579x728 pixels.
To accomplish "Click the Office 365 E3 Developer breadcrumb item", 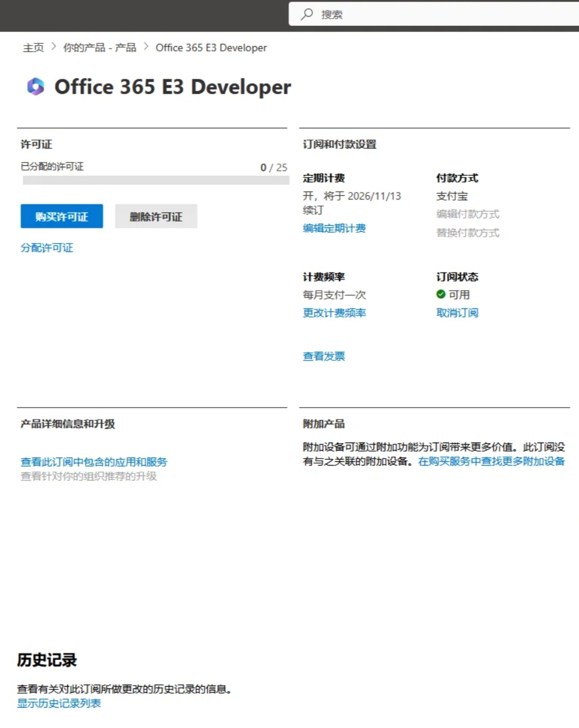I will (211, 48).
